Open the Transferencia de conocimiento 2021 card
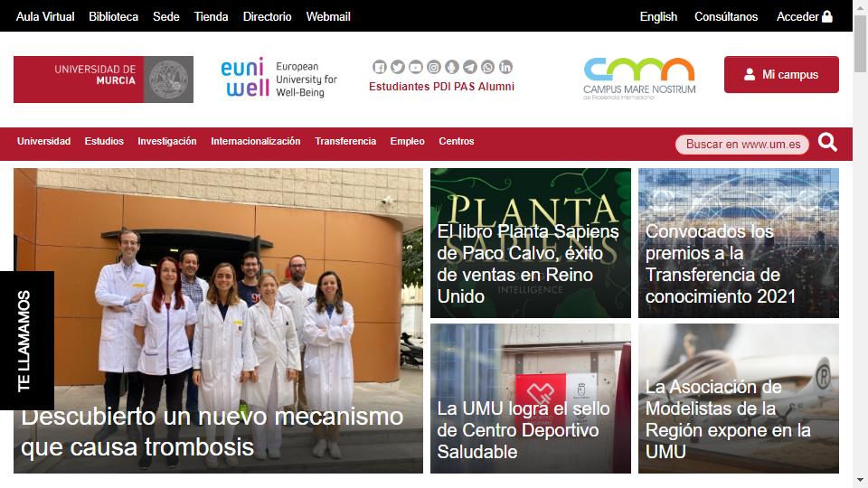Viewport: 868px width, 488px height. 739,243
